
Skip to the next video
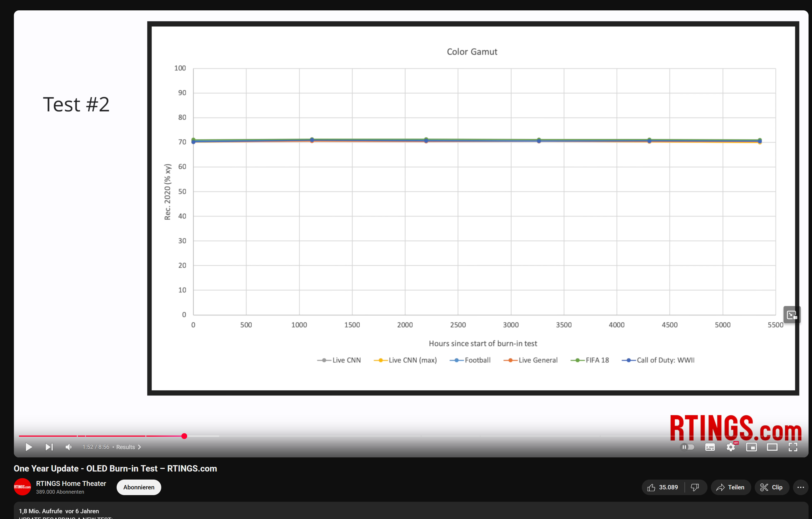click(x=49, y=447)
